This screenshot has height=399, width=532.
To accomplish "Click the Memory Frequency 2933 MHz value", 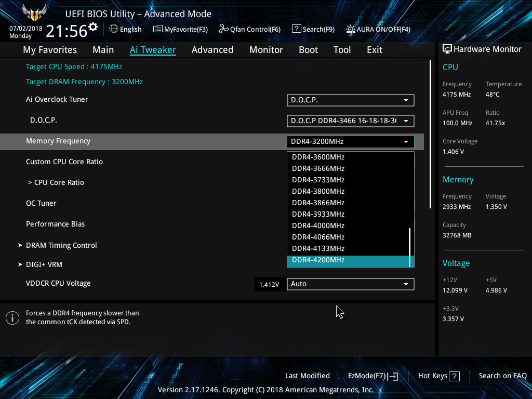I will (x=456, y=207).
